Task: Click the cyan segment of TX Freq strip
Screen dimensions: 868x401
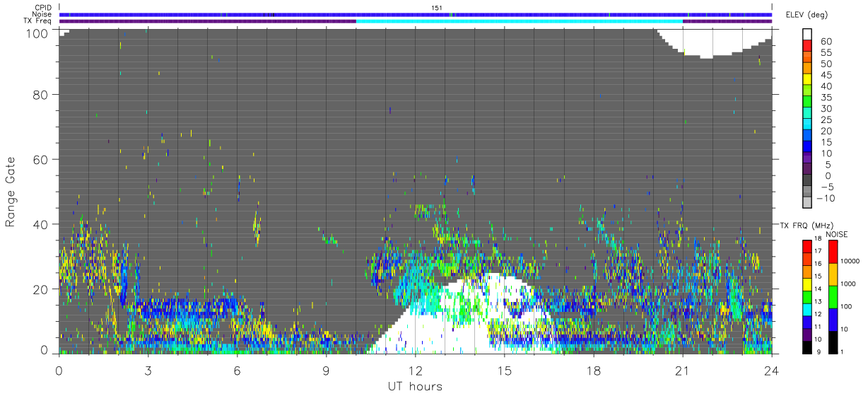Action: point(519,21)
